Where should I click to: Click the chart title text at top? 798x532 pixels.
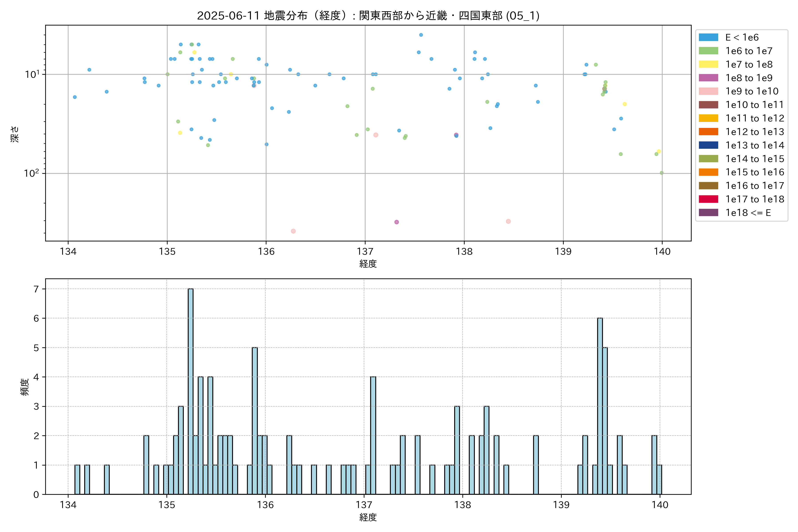pos(368,16)
